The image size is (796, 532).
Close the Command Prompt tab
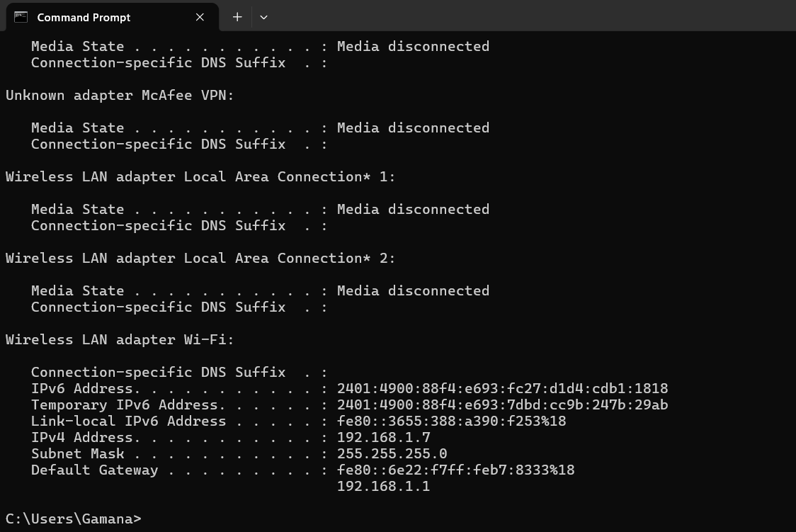click(x=199, y=17)
